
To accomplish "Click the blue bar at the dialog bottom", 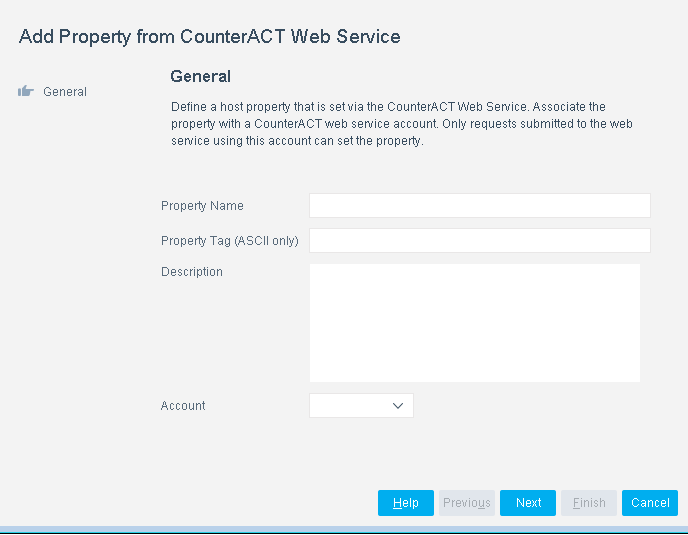I will point(344,529).
